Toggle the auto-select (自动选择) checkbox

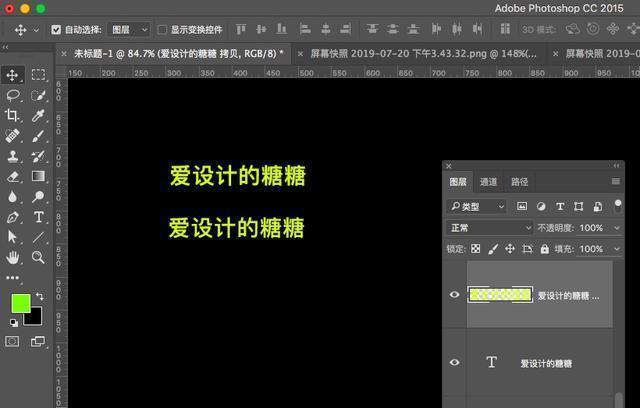pyautogui.click(x=56, y=29)
